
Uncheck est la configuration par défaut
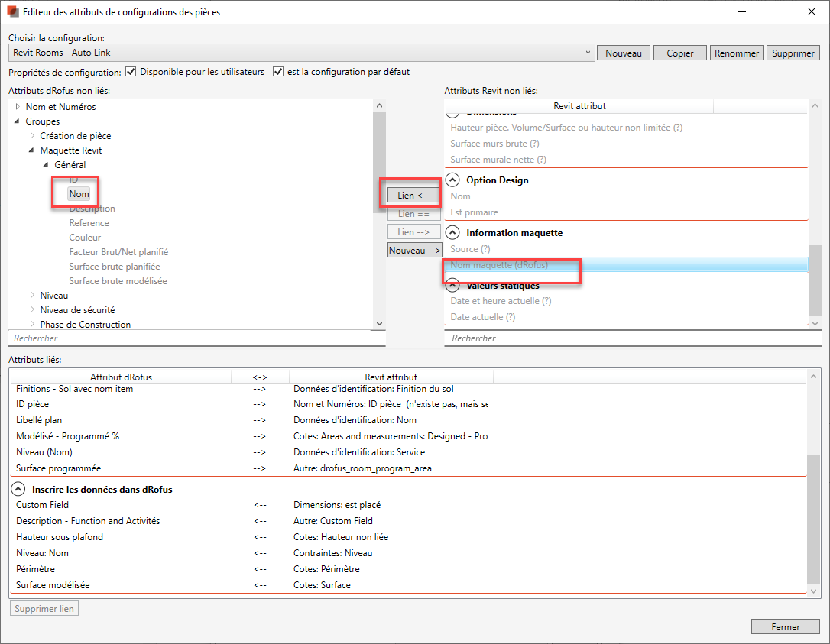[x=278, y=72]
